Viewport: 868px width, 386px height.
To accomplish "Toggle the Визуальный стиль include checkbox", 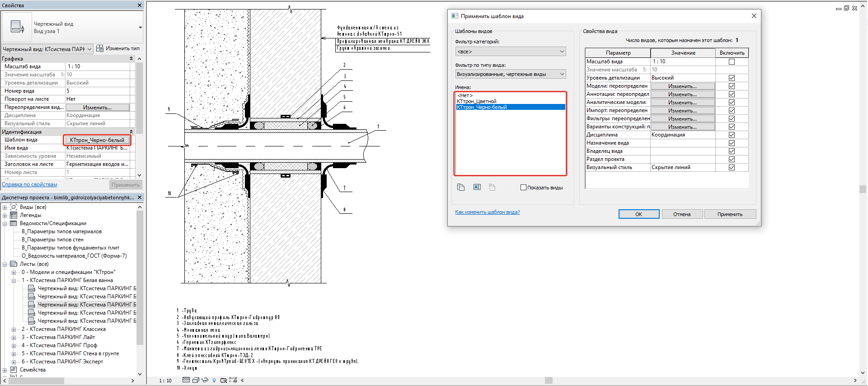I will click(x=732, y=167).
